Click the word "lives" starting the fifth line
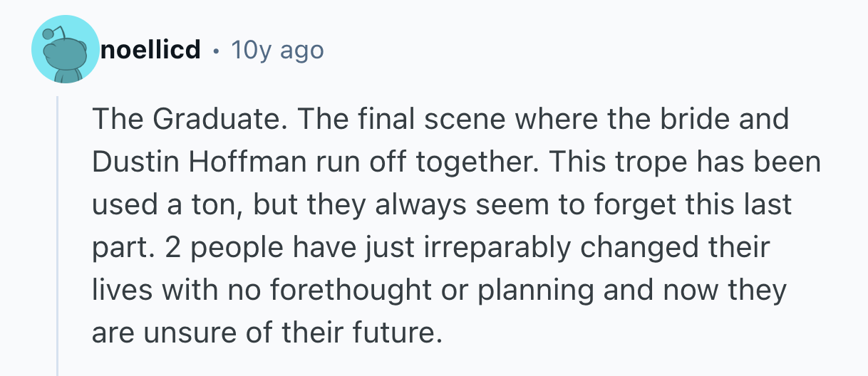 tap(120, 291)
